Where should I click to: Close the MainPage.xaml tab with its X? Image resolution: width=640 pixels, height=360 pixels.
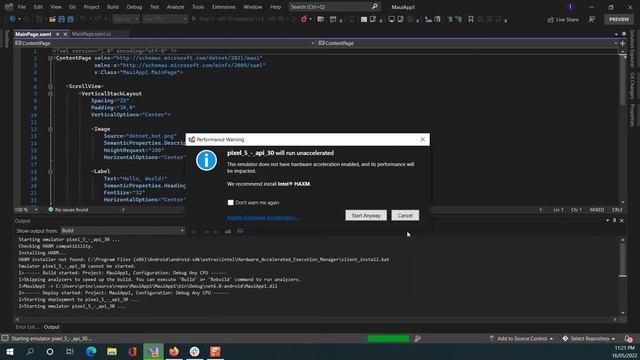click(x=65, y=34)
